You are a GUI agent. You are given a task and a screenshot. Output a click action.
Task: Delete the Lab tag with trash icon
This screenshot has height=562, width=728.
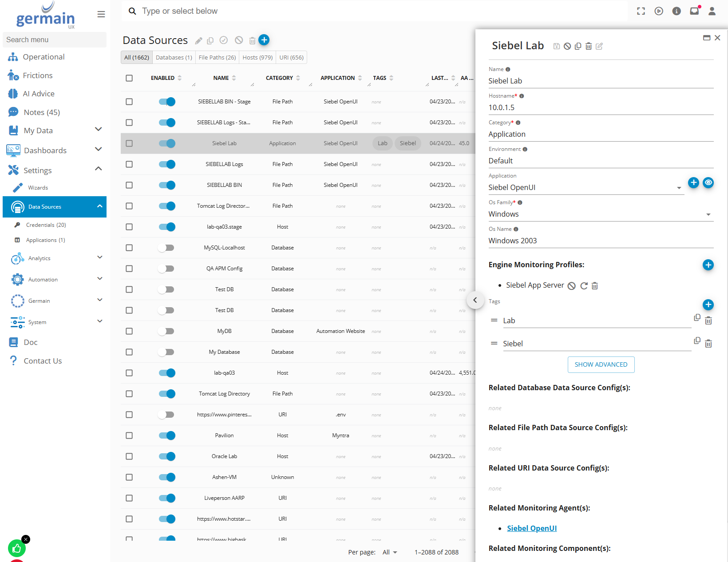point(708,321)
